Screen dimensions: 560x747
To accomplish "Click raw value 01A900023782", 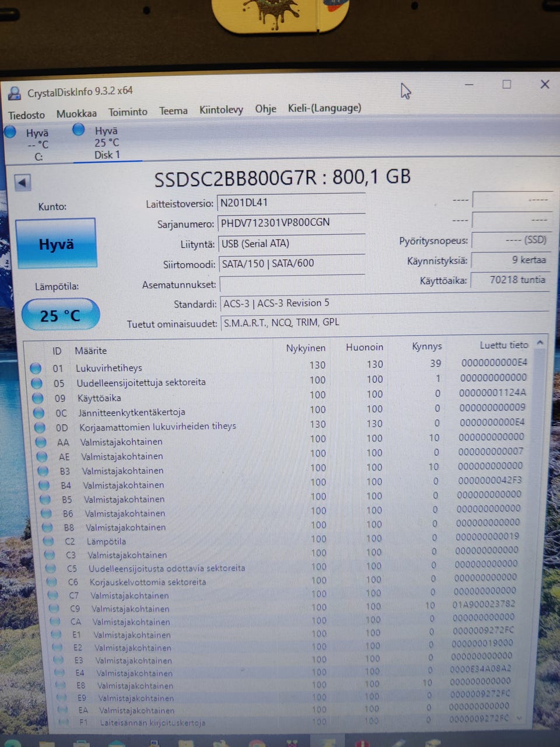I will 484,604.
